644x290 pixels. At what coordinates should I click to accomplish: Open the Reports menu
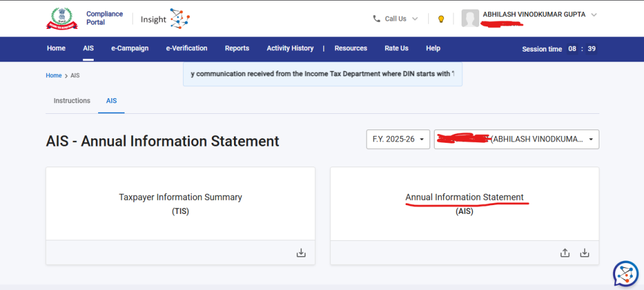tap(237, 48)
